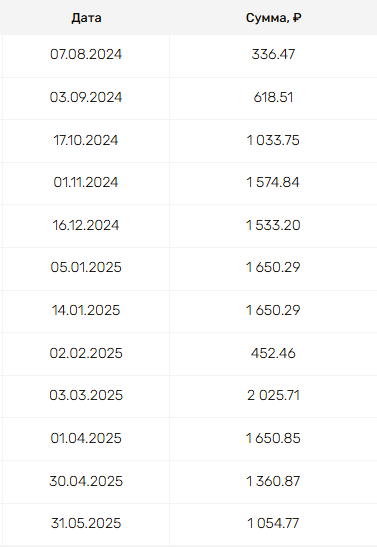Click the date 30.04.2025

[86, 481]
